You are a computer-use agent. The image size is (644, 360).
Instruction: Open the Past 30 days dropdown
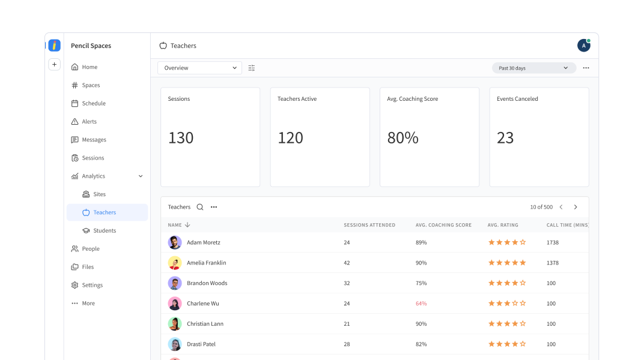point(534,68)
